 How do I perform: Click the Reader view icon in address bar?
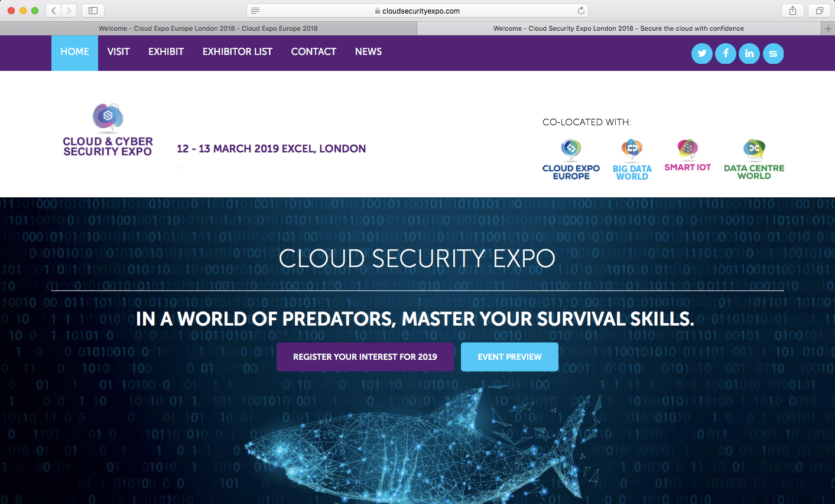[255, 11]
